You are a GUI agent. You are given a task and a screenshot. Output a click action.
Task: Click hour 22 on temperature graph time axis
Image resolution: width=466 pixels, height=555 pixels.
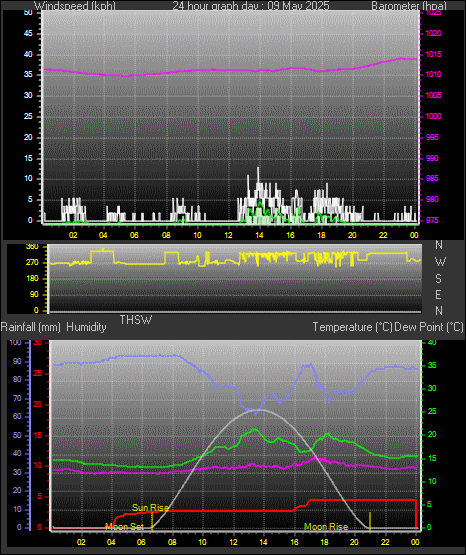pos(385,542)
